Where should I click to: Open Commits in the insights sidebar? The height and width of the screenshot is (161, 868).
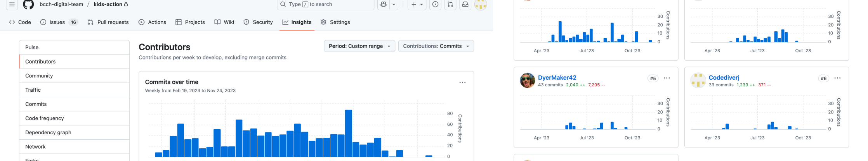tap(74, 104)
